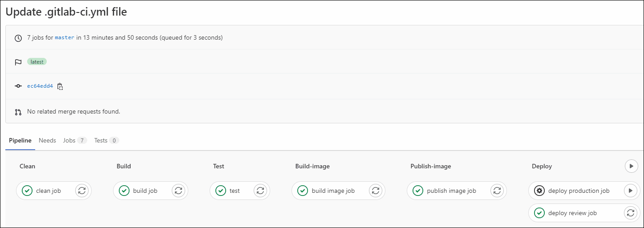The width and height of the screenshot is (644, 228).
Task: Retry the publish image job
Action: click(x=497, y=191)
